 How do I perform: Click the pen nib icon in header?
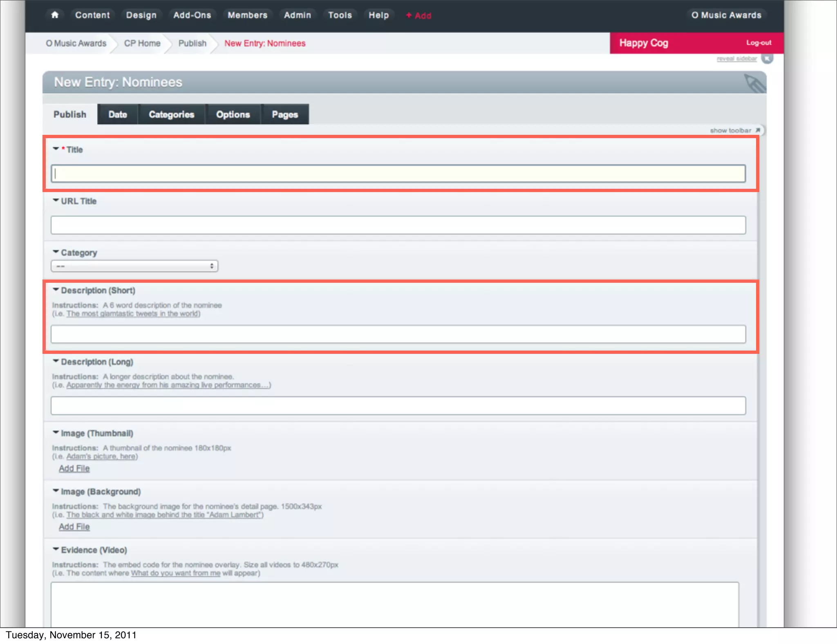[754, 83]
